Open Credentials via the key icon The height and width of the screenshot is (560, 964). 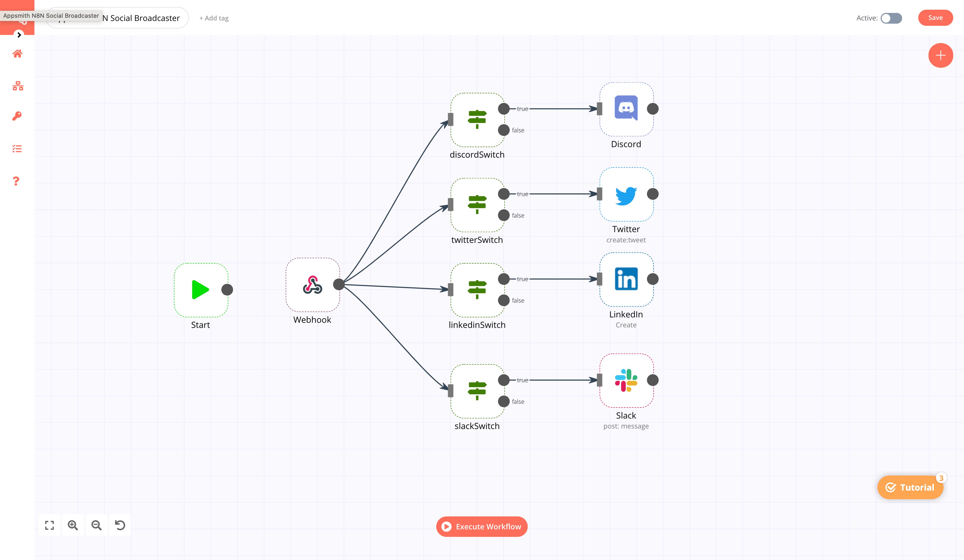(17, 116)
